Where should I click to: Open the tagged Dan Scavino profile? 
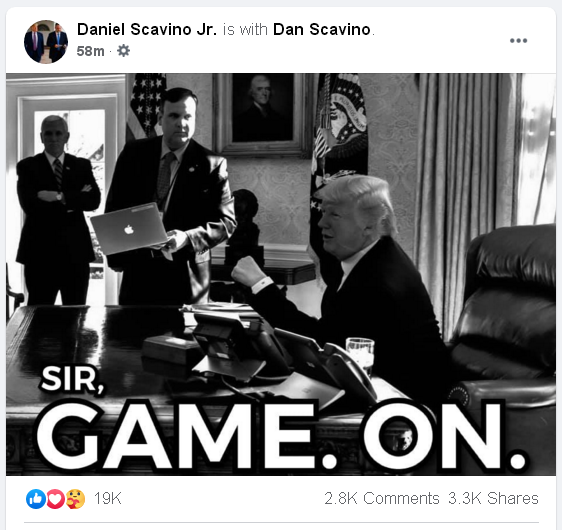322,29
